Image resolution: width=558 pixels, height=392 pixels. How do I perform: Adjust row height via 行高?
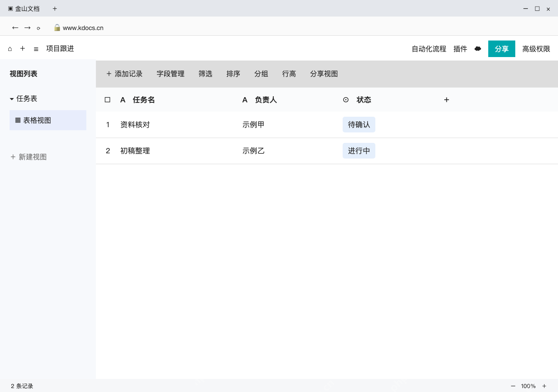pos(289,74)
